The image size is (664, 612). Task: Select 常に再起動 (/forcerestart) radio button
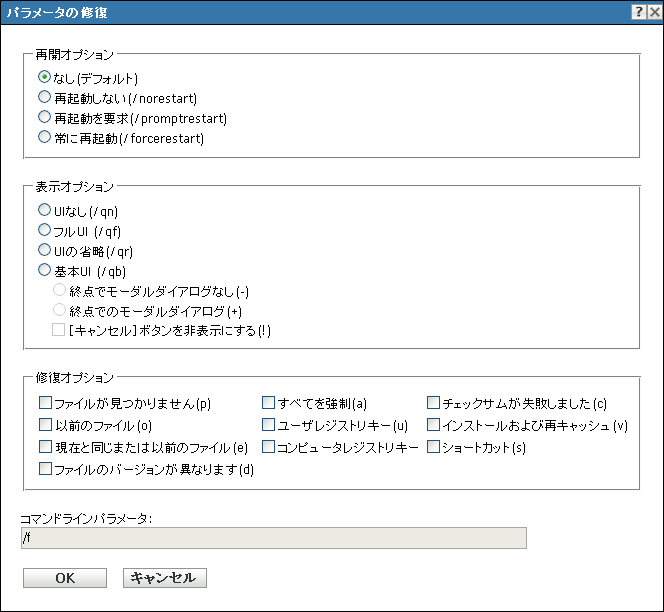44,138
